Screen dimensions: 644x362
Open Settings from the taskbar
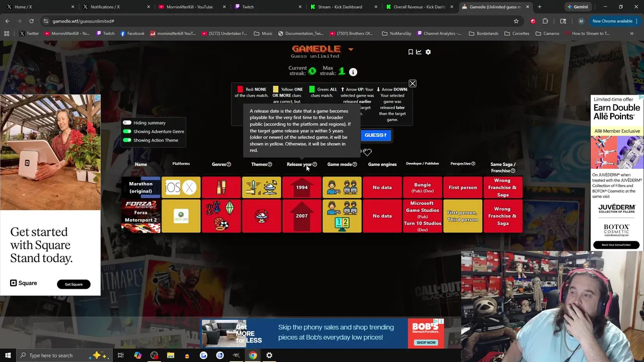pyautogui.click(x=269, y=355)
